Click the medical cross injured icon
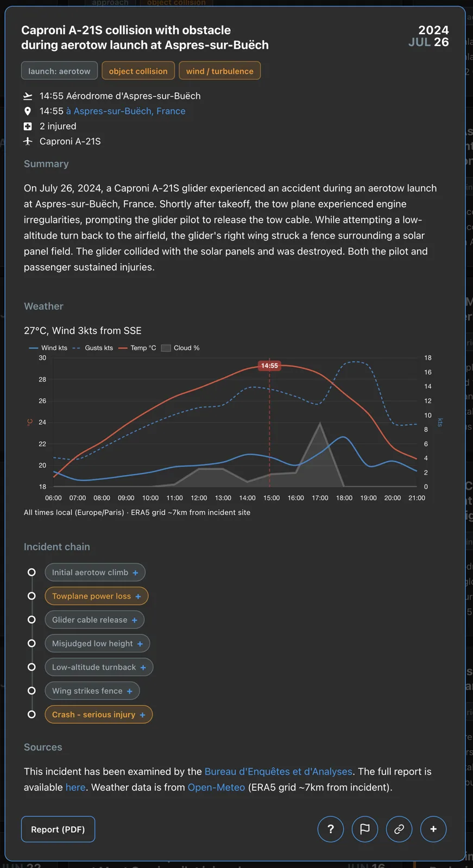Image resolution: width=473 pixels, height=868 pixels. 28,126
